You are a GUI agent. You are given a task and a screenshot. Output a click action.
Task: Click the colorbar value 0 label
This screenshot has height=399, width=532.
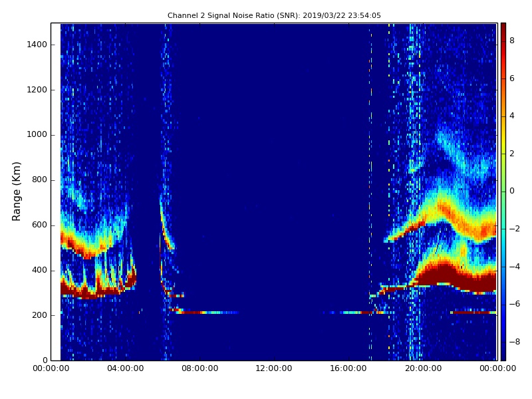tap(512, 191)
